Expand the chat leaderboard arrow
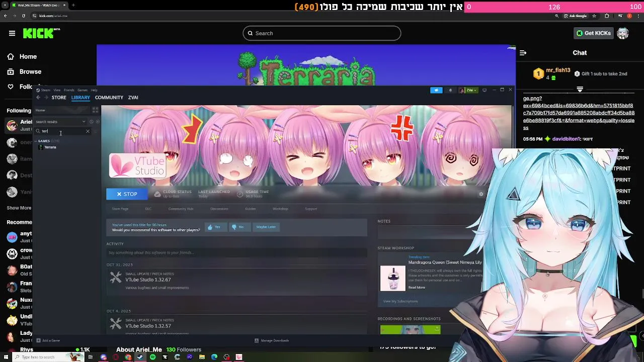The image size is (644, 362). click(580, 89)
